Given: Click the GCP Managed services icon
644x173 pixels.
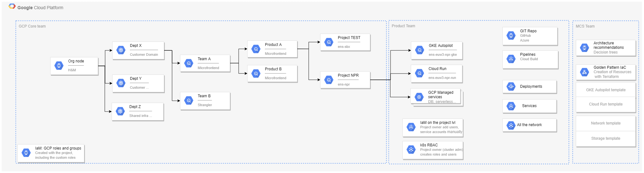Looking at the screenshot, I should tap(419, 97).
